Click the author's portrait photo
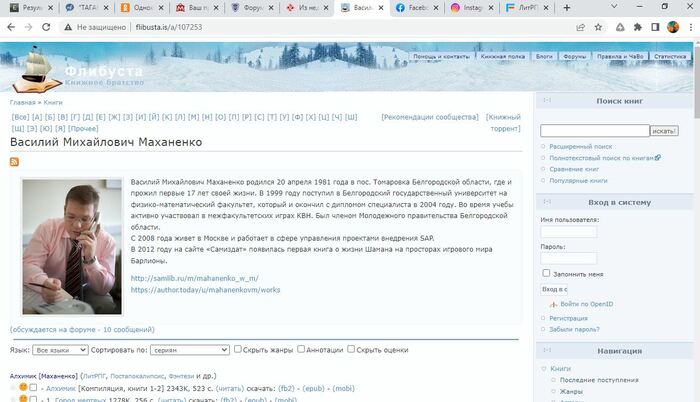 pos(72,247)
